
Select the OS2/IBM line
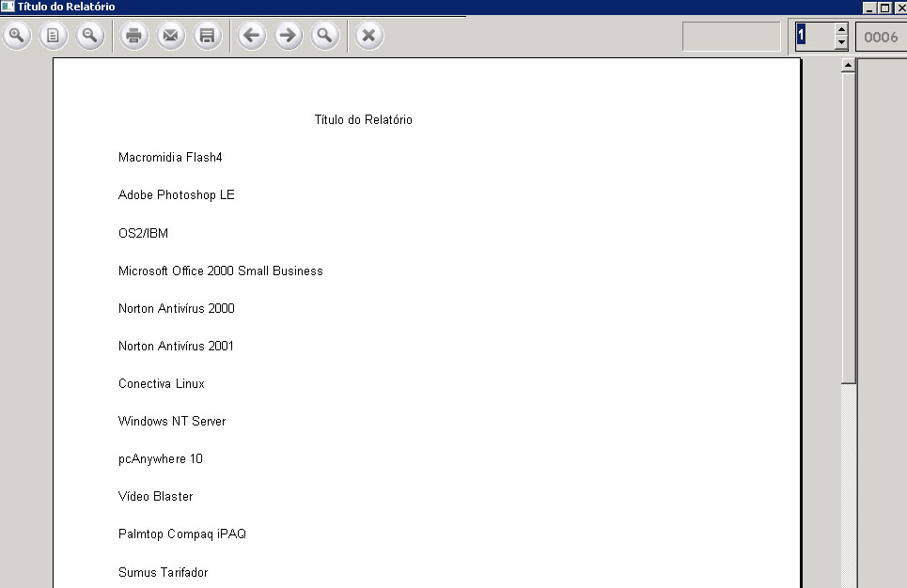point(144,233)
